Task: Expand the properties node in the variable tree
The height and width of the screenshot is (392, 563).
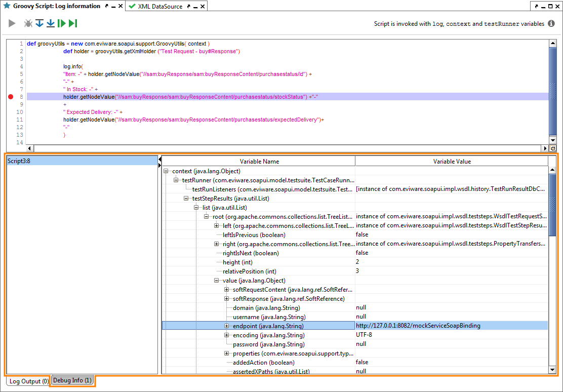Action: [x=226, y=354]
